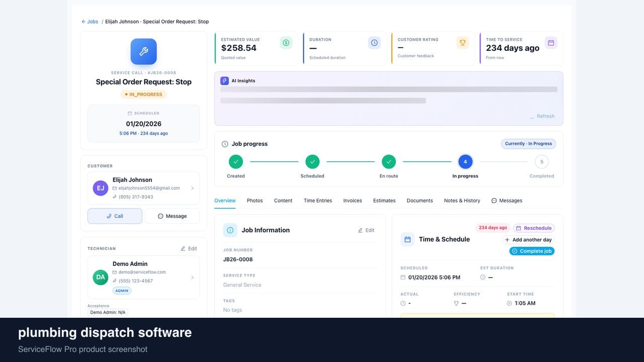Go back to Jobs list
The width and height of the screenshot is (644, 362).
[90, 22]
